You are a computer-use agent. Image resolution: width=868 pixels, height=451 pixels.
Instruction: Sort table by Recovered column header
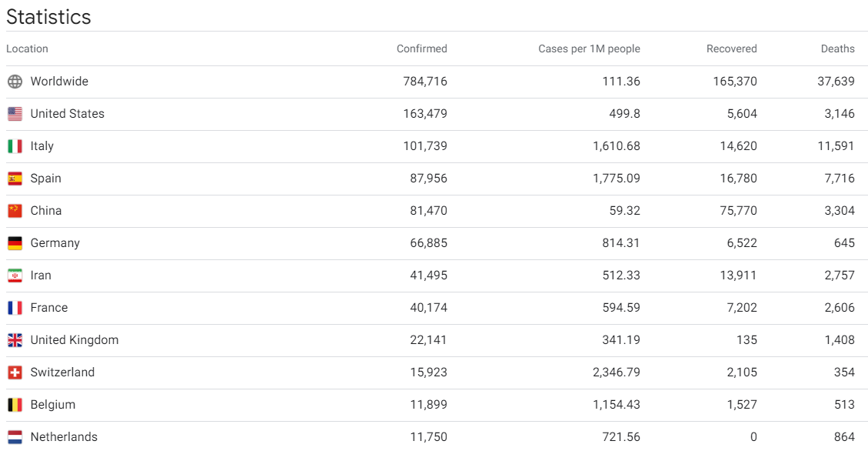click(731, 48)
